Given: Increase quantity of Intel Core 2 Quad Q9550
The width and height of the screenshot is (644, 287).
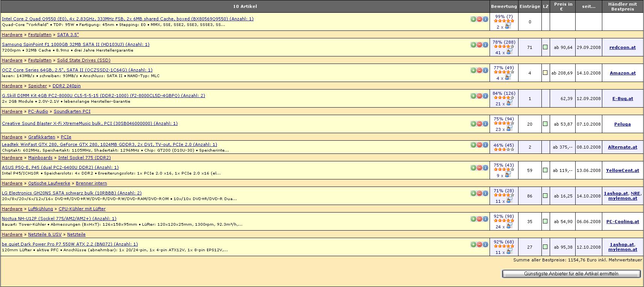Looking at the screenshot, I should click(x=473, y=19).
